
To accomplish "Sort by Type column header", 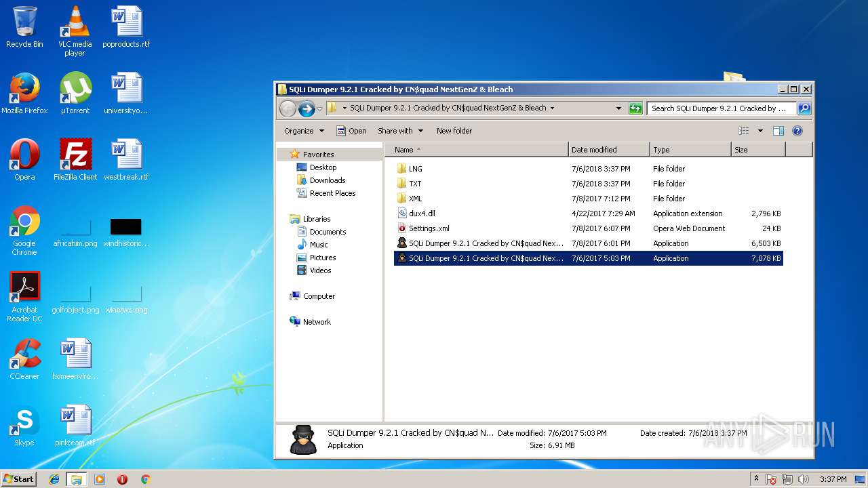I will pyautogui.click(x=690, y=150).
